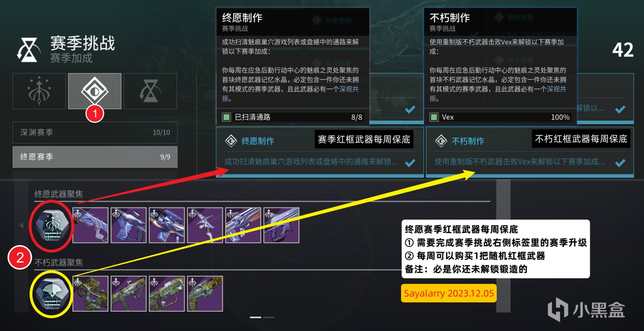Open the 不朽武器聚焦 engram icon
The height and width of the screenshot is (331, 644).
pos(51,294)
